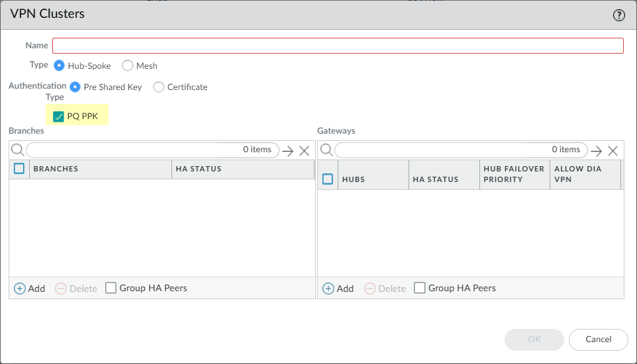Apply the Gateways filter arrow icon
Image resolution: width=637 pixels, height=364 pixels.
tap(596, 151)
